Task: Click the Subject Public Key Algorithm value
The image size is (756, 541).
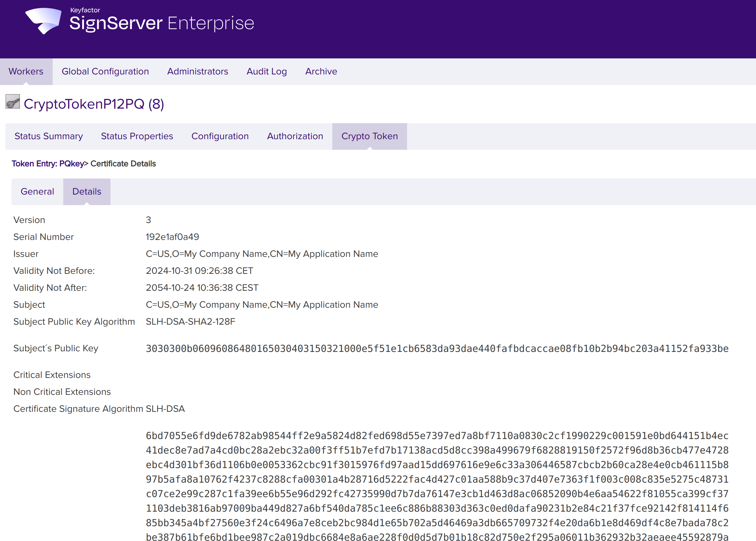Action: tap(190, 321)
